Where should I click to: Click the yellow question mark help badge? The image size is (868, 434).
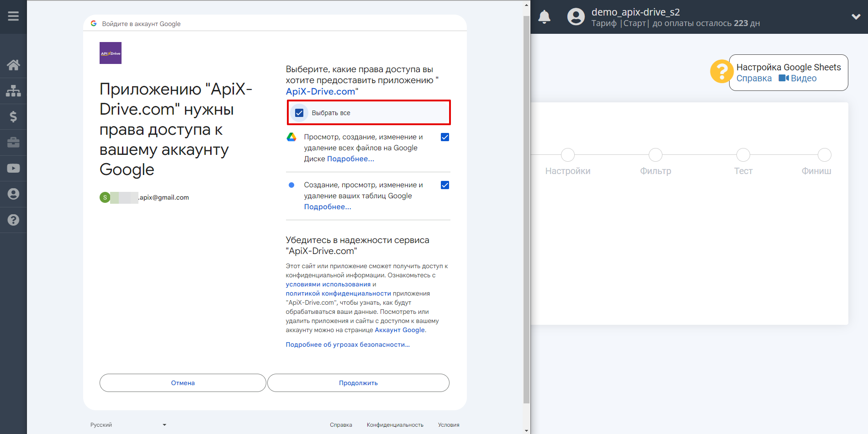tap(721, 72)
